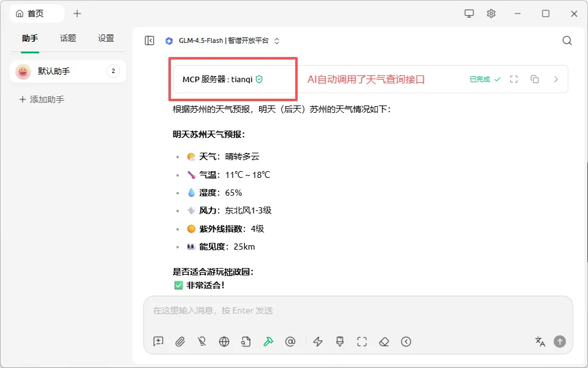Screen dimensions: 588x368
Task: Click 添加助手 to add an assistant
Action: pyautogui.click(x=40, y=99)
